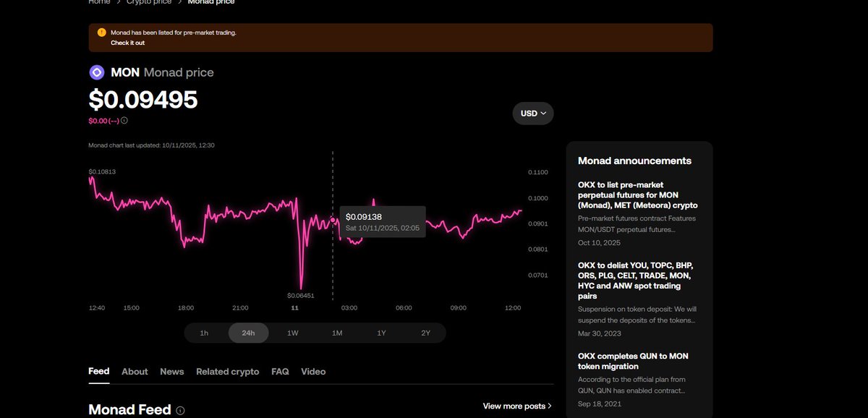Switch to the About tab
Image resolution: width=868 pixels, height=418 pixels.
(135, 372)
